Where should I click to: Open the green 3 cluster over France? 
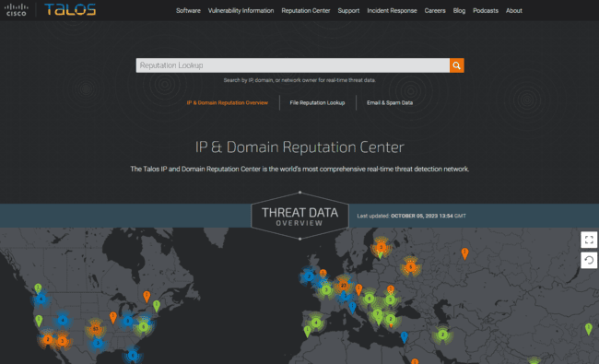click(x=326, y=290)
